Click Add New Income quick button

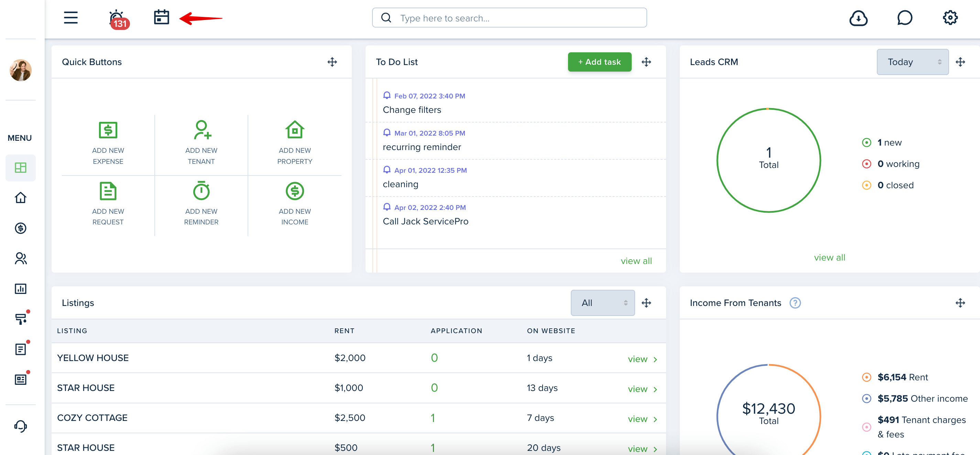tap(295, 204)
